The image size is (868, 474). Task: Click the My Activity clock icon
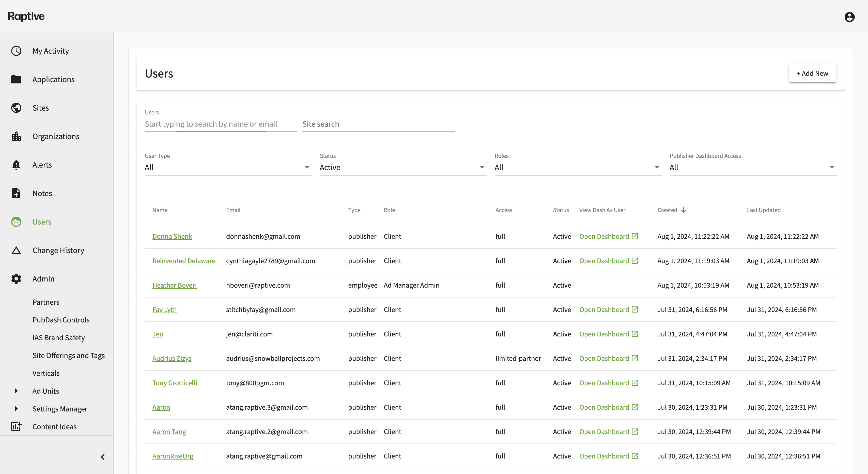[16, 51]
